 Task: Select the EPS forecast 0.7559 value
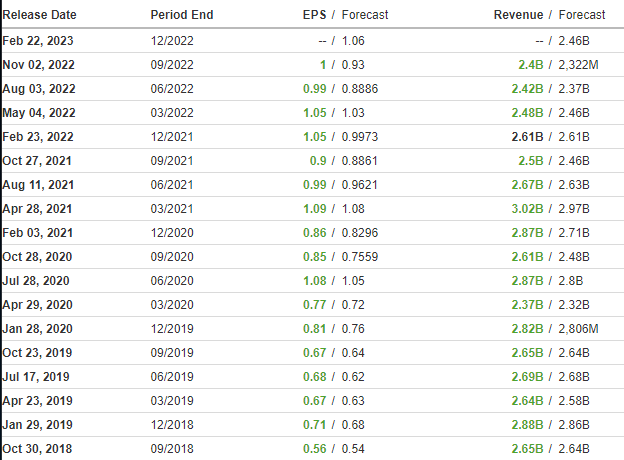[360, 257]
